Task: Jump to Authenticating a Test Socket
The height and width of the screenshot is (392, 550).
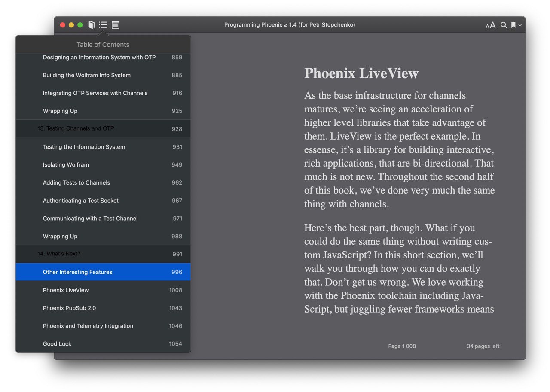Action: (103, 201)
